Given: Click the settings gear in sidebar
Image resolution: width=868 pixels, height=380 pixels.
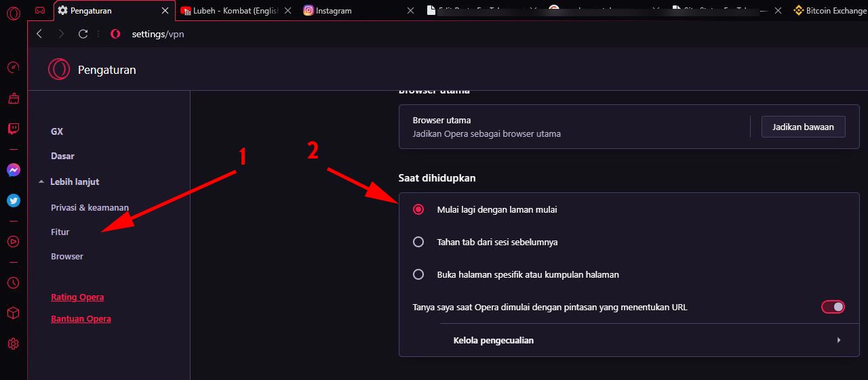Looking at the screenshot, I should pyautogui.click(x=14, y=344).
